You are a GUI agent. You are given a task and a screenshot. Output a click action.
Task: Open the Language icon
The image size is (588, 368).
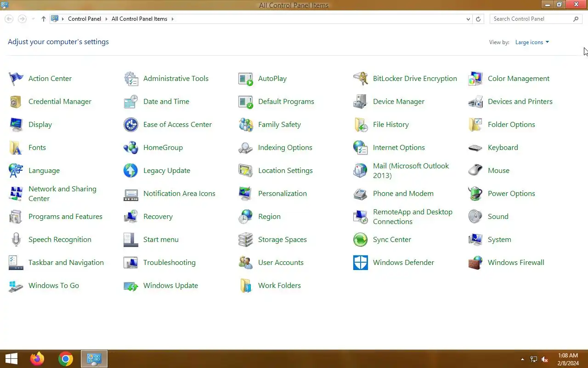pos(16,171)
